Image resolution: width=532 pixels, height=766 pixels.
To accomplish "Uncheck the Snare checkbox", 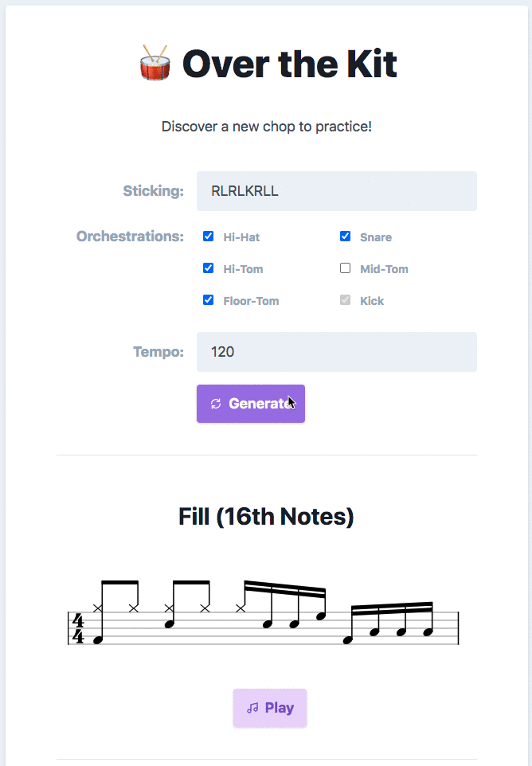I will (x=345, y=236).
